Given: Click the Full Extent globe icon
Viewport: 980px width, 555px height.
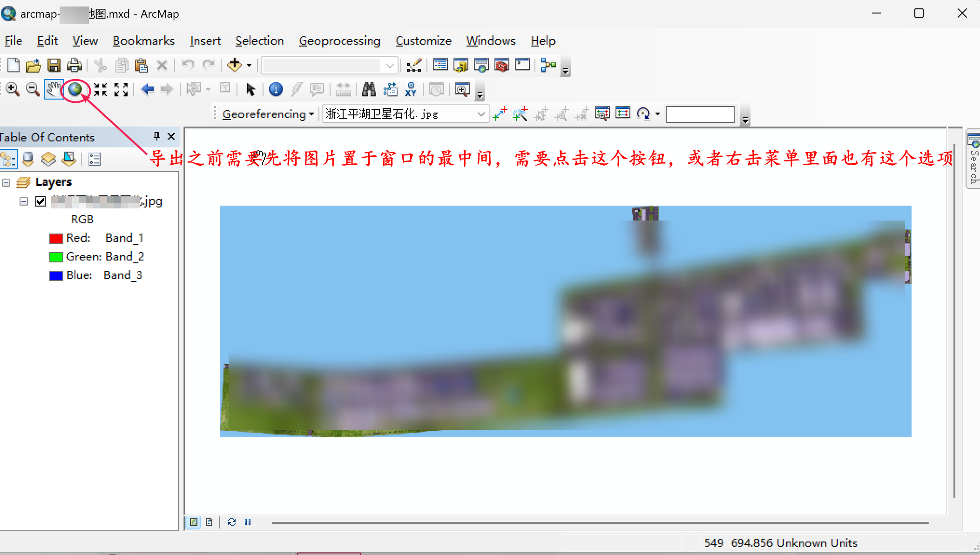Looking at the screenshot, I should (x=75, y=89).
